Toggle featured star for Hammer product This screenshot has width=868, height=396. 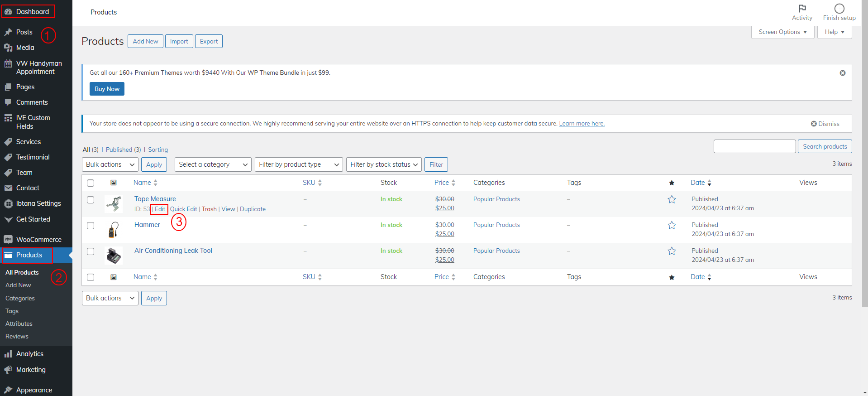(672, 225)
